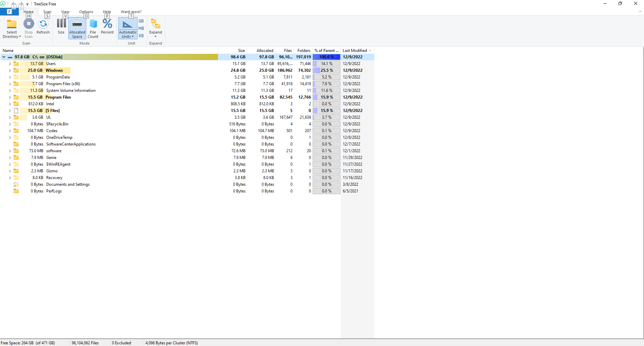
Task: Sort by the Allocated column header
Action: (x=261, y=51)
